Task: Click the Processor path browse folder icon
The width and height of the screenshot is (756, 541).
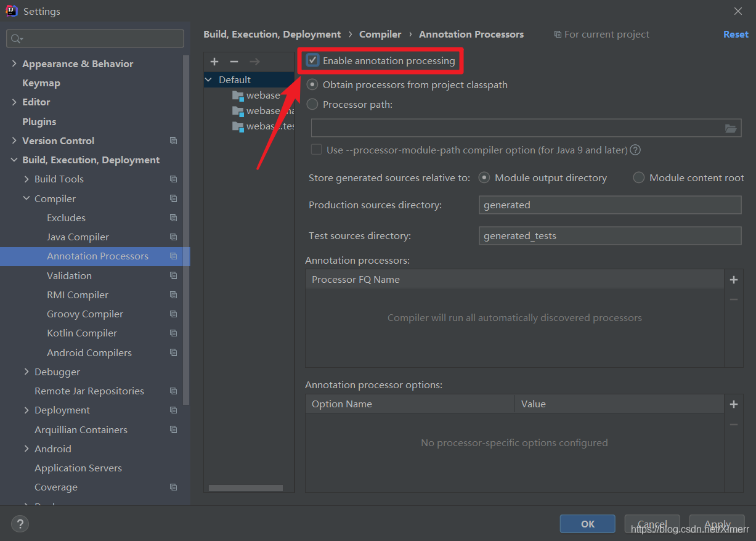Action: click(x=731, y=128)
